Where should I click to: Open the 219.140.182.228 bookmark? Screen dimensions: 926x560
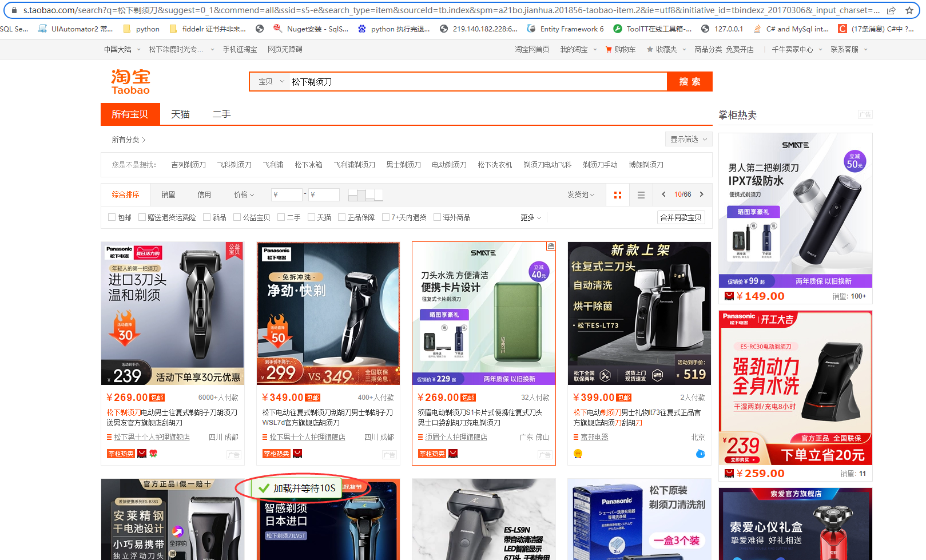click(x=479, y=29)
